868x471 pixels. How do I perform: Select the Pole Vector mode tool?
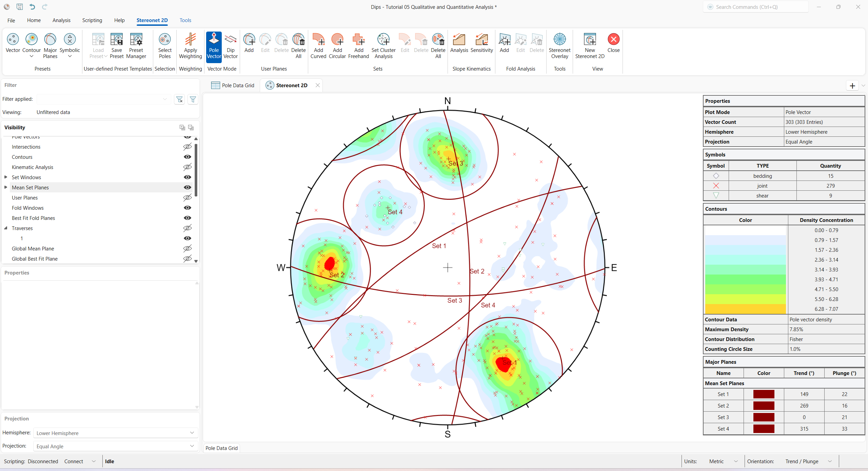pyautogui.click(x=214, y=46)
